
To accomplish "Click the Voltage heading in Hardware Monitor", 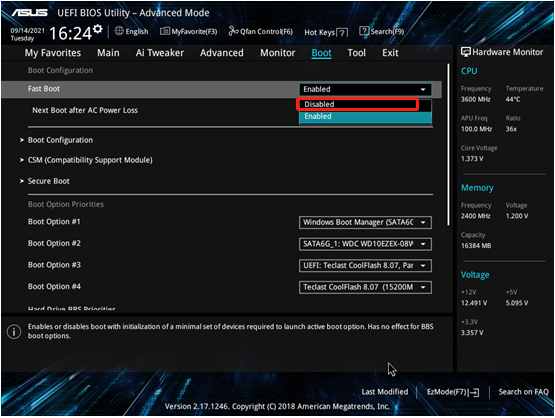I will (x=475, y=275).
